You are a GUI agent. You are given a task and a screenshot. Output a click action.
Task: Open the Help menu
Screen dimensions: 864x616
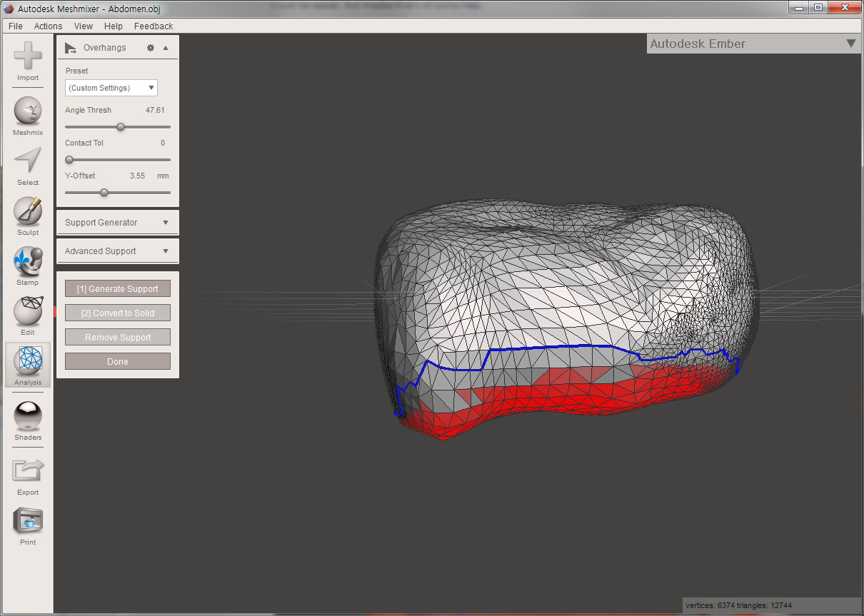113,26
